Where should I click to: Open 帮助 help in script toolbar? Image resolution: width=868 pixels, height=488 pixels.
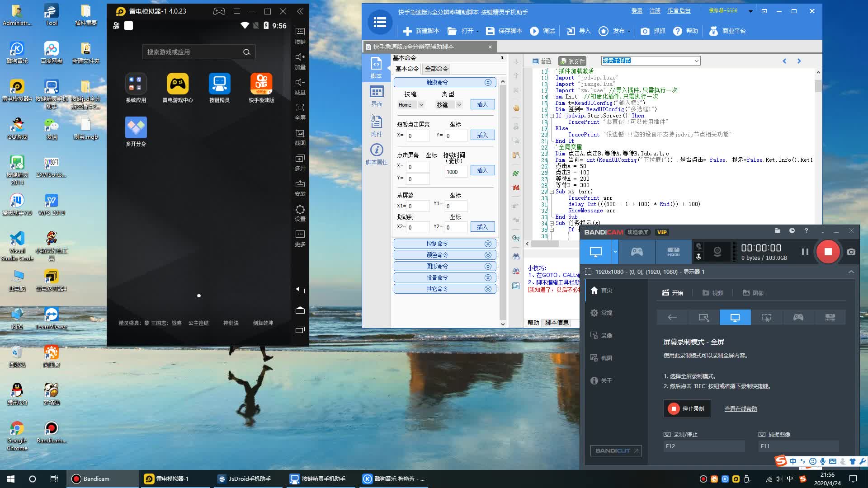(x=685, y=31)
